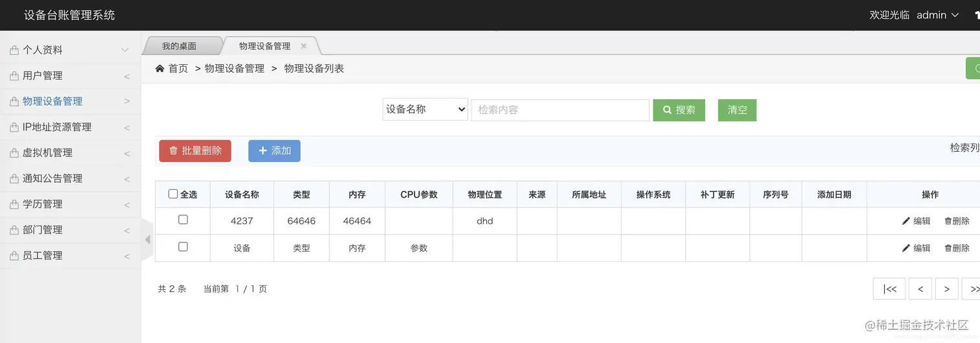Click the red 批量删除 button

195,150
